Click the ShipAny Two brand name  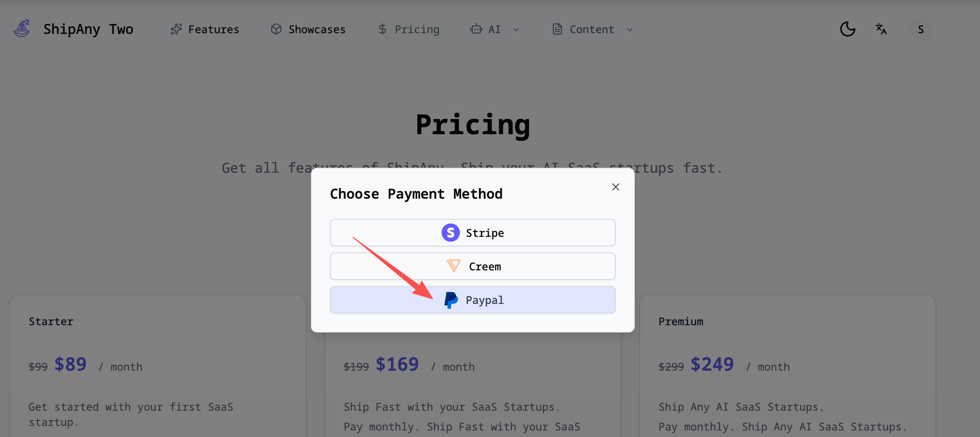coord(88,29)
